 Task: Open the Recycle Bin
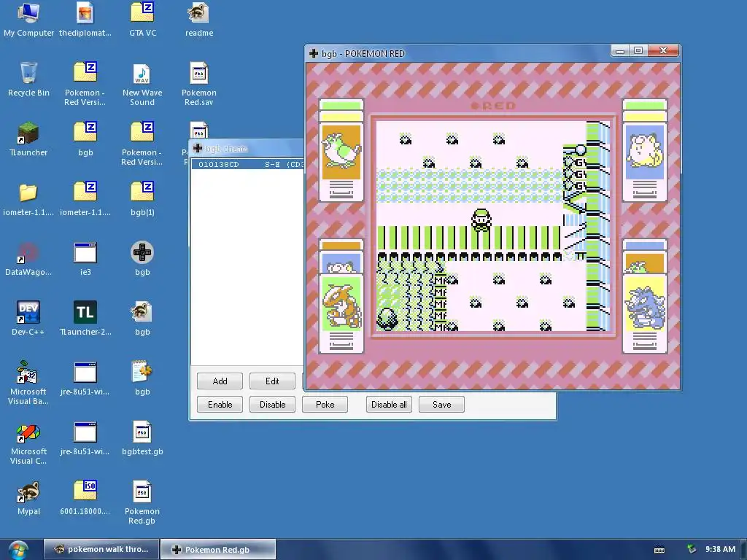[28, 79]
